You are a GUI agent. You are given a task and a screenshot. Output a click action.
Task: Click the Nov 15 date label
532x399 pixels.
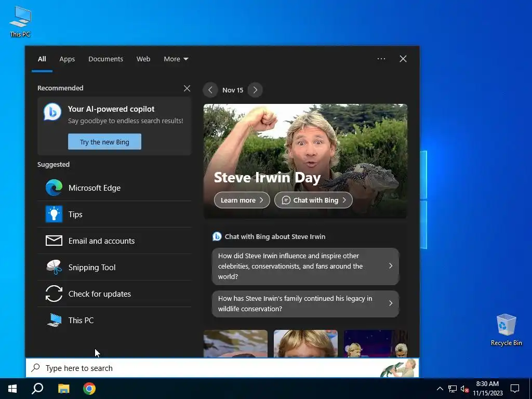coord(233,90)
